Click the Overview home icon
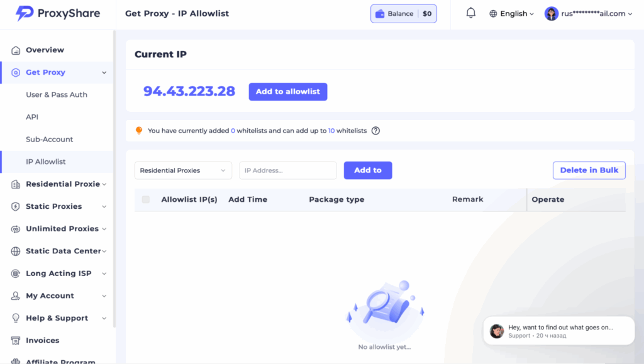 (x=16, y=50)
